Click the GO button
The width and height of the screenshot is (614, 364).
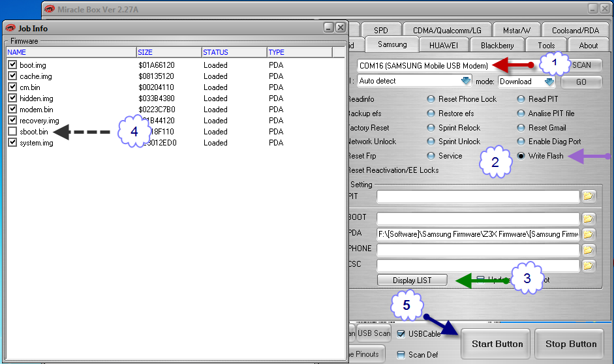tap(581, 82)
